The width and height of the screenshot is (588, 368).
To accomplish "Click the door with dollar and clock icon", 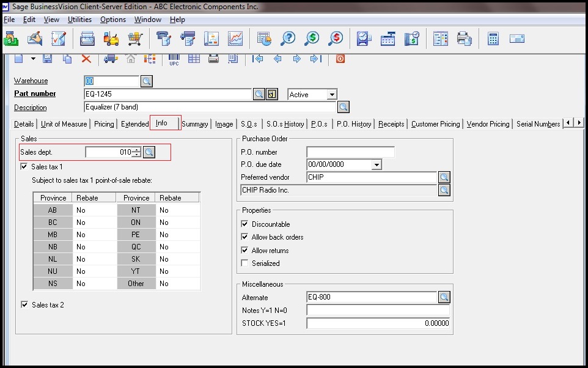I will point(412,39).
